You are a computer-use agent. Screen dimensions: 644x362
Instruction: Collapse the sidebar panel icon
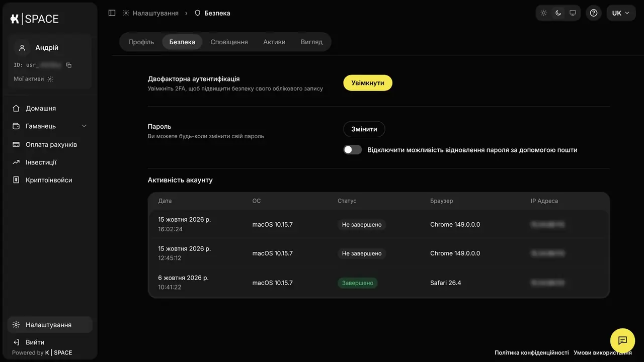click(x=112, y=13)
